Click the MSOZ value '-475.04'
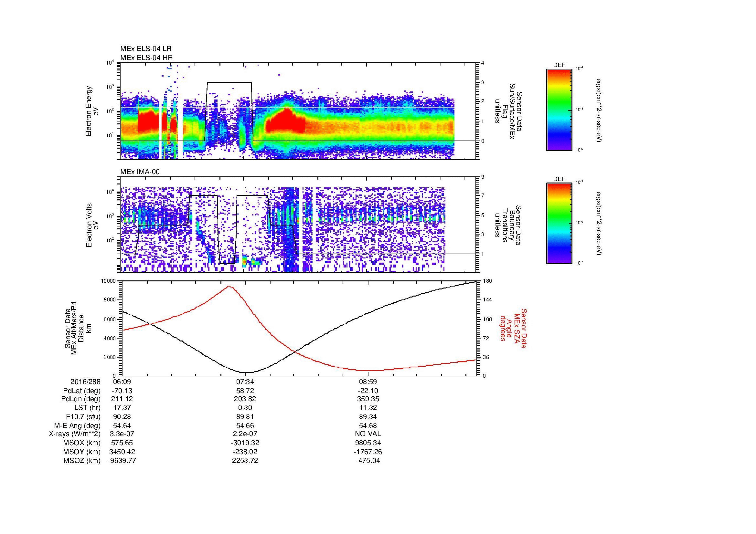Image resolution: width=756 pixels, height=534 pixels. (368, 461)
